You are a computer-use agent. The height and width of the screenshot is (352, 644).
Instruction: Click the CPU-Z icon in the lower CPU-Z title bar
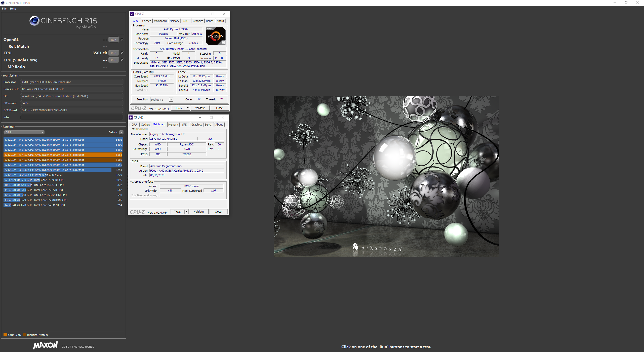click(131, 118)
